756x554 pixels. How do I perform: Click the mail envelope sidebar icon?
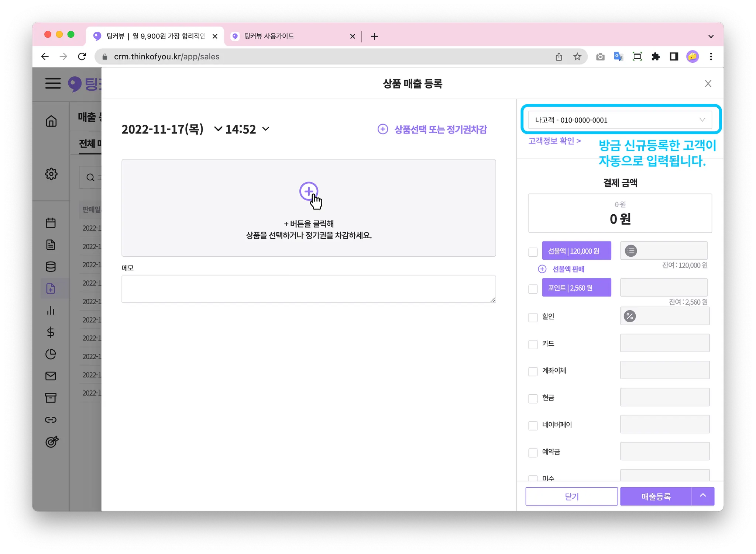point(51,376)
